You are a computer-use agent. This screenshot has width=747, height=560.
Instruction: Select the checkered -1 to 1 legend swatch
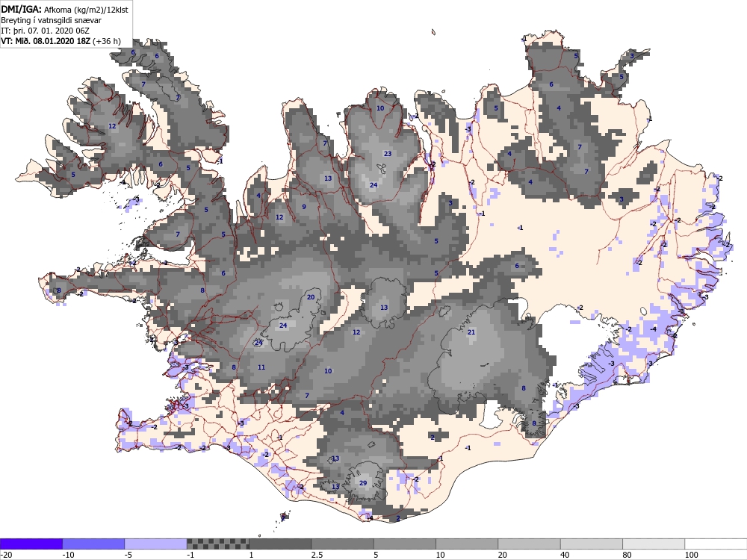217,544
